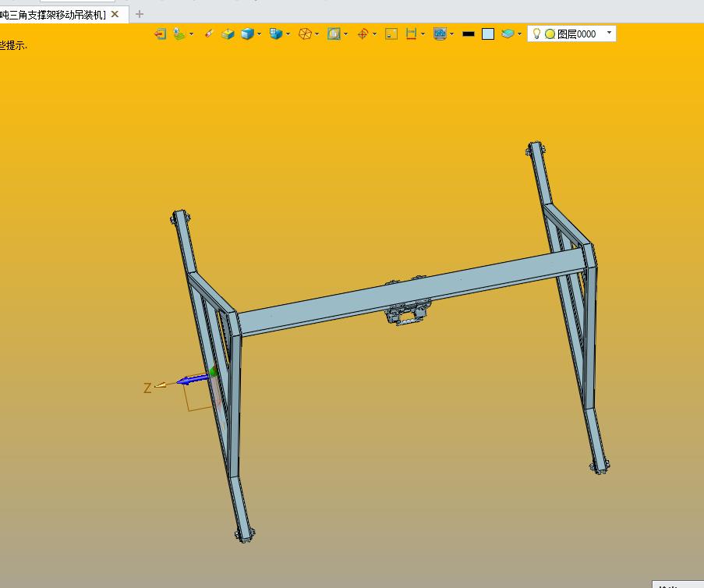The image size is (704, 588).
Task: Open the view orientation dropdown arrow
Action: point(288,34)
